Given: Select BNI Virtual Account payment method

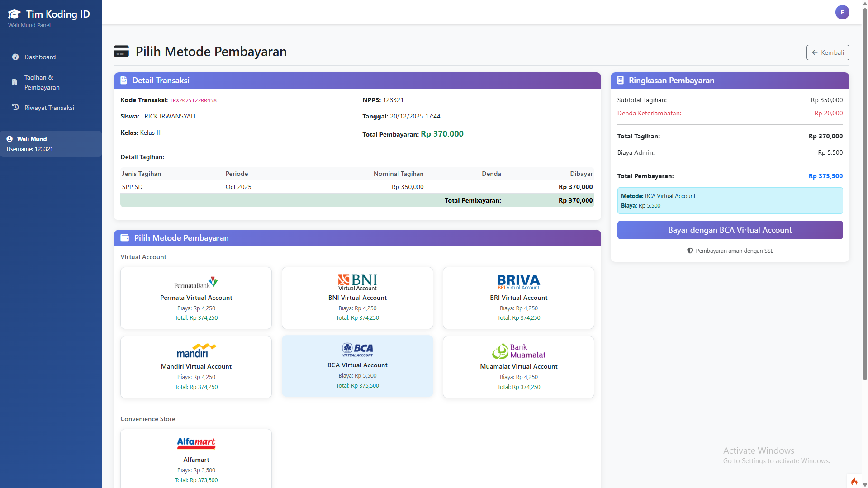Looking at the screenshot, I should (357, 298).
